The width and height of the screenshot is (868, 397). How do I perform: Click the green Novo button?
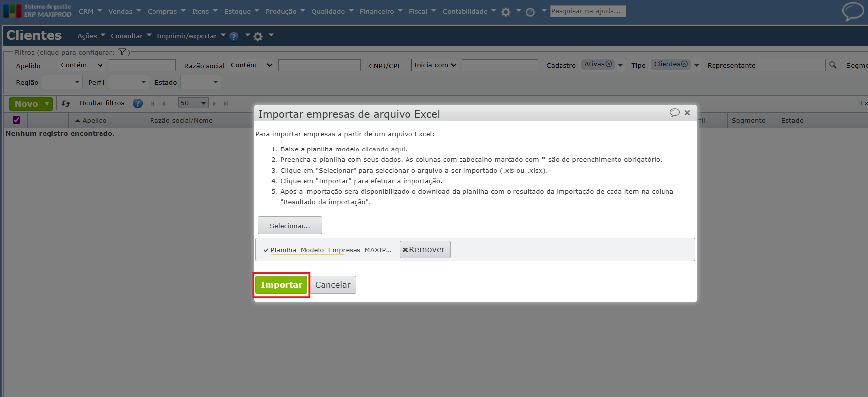point(26,104)
